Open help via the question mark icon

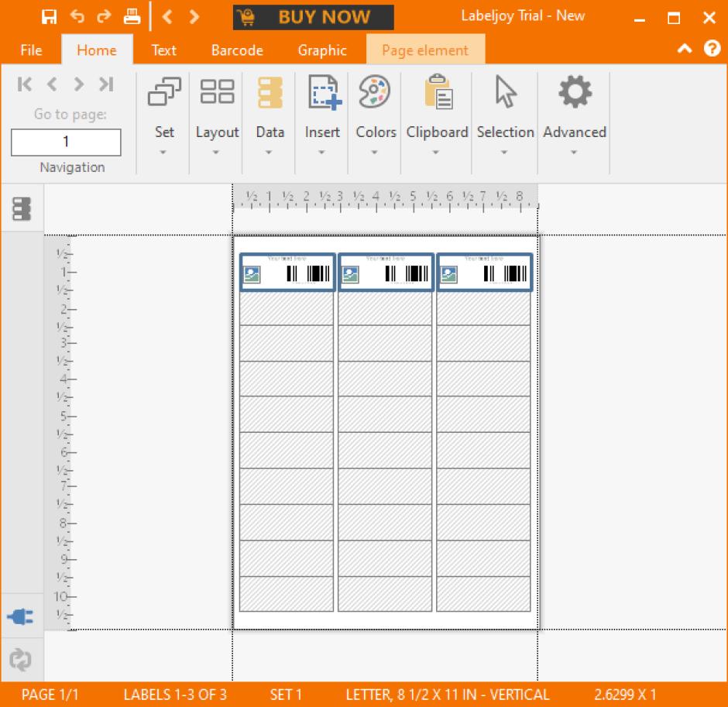pos(712,48)
